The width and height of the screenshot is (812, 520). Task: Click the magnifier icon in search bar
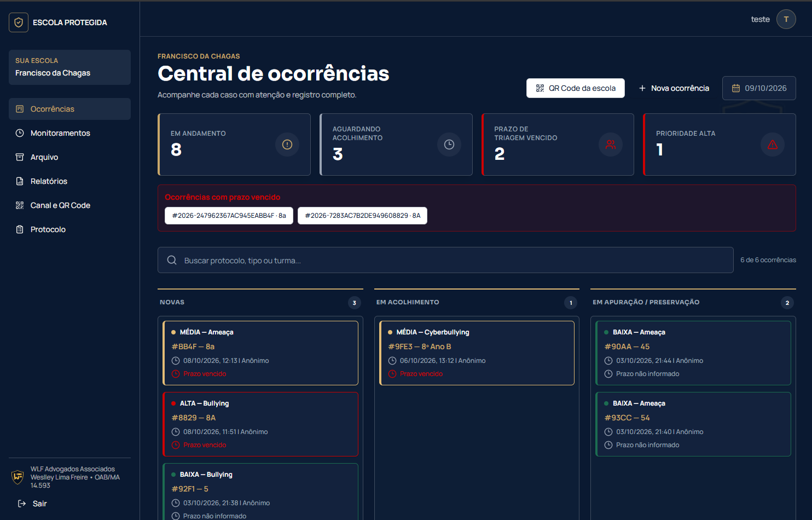tap(172, 260)
